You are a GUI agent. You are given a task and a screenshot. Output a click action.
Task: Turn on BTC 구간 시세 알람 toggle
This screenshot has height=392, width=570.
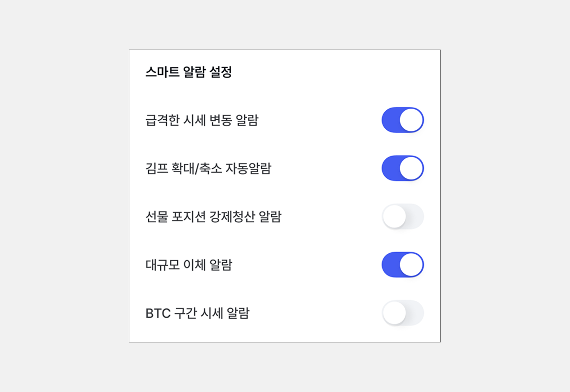(x=403, y=313)
